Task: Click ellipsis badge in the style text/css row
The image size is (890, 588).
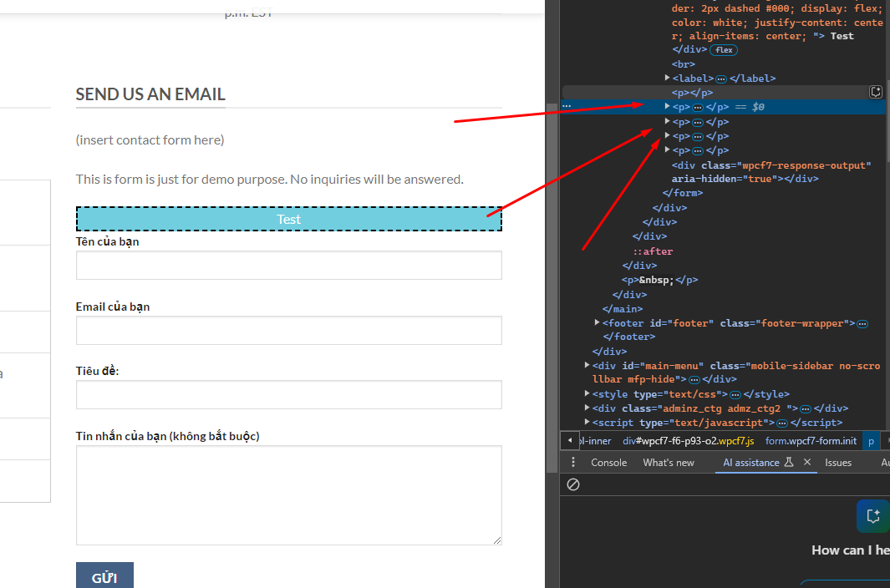Action: [x=735, y=394]
